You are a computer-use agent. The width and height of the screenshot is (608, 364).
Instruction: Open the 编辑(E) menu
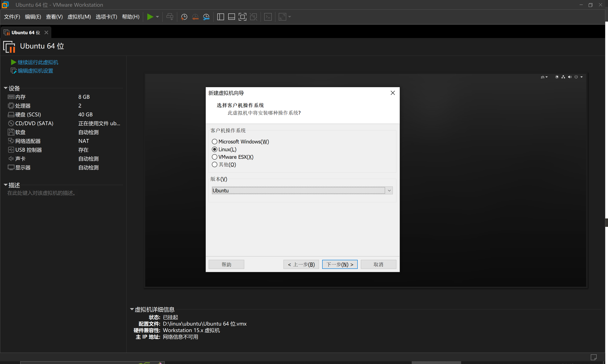(33, 17)
